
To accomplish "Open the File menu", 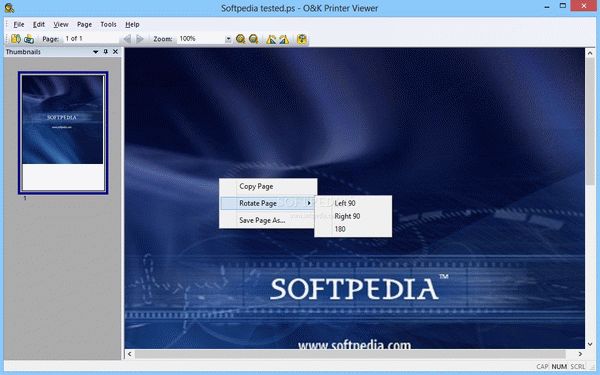I will (18, 24).
